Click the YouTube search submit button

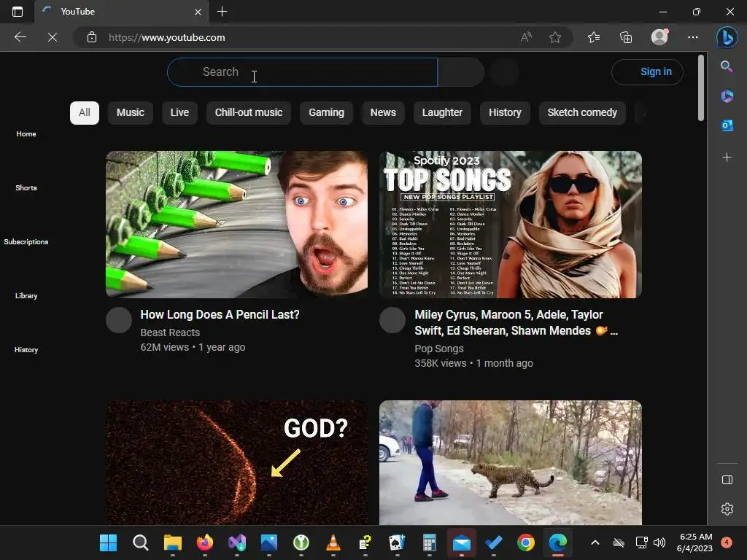(x=461, y=72)
